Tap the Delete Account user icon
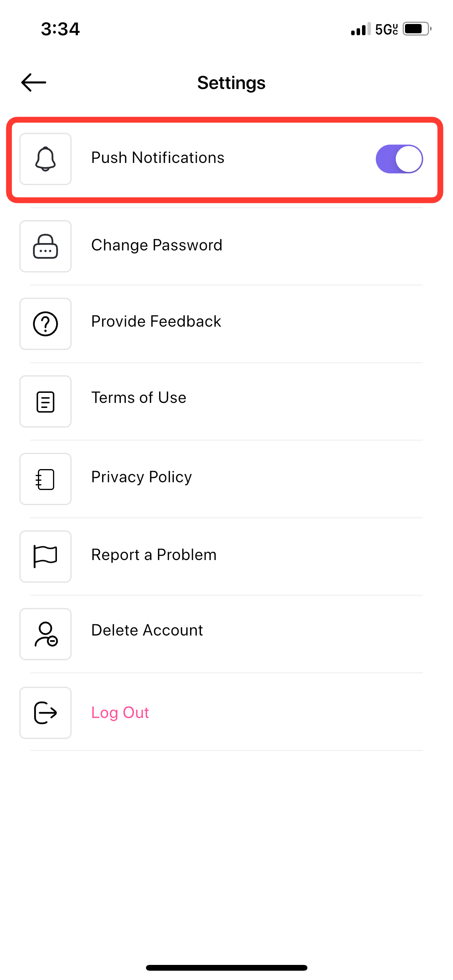The height and width of the screenshot is (980, 453). 45,634
